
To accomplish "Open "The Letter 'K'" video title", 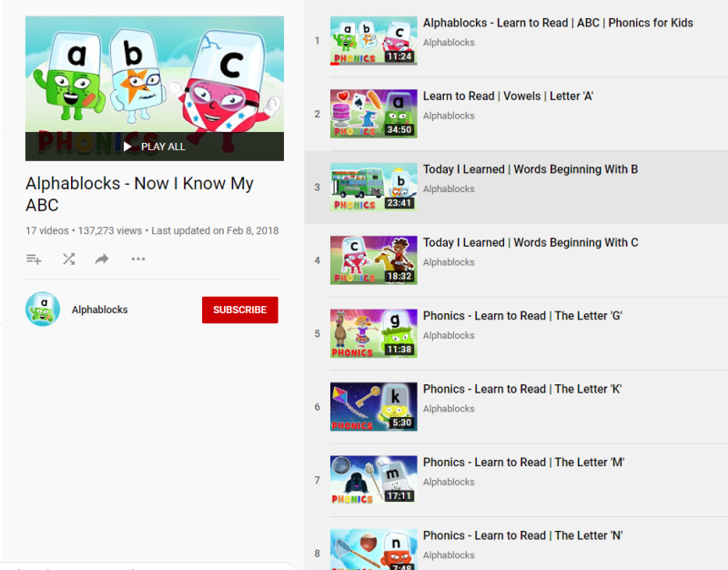I will [522, 389].
